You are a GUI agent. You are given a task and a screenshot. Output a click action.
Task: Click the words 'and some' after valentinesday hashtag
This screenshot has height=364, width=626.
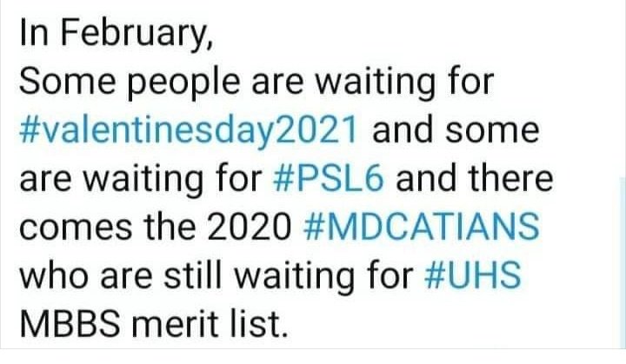[x=456, y=130]
